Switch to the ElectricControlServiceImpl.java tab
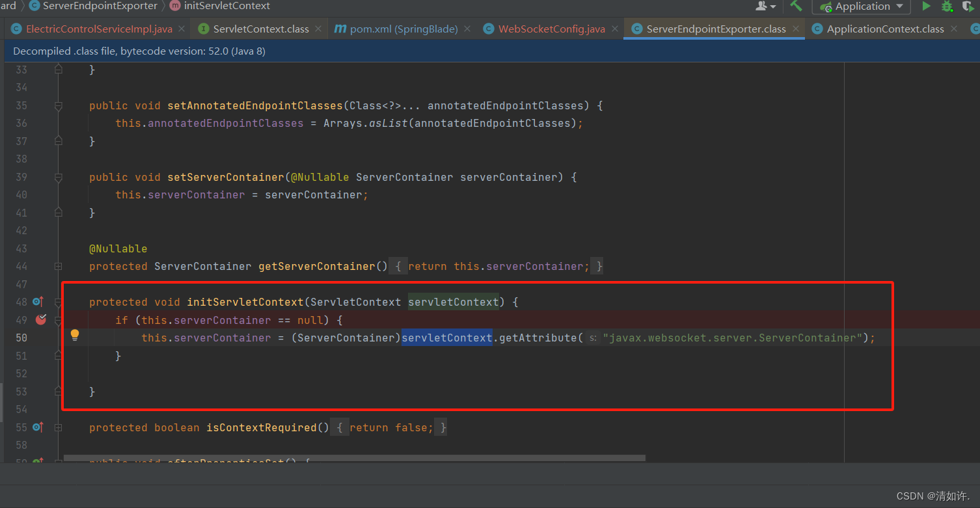980x508 pixels. click(x=98, y=29)
